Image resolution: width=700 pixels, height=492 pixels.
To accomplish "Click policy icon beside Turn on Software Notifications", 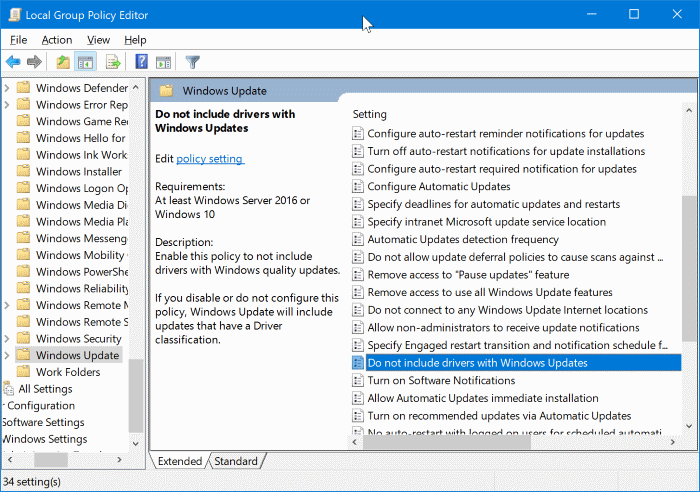I will pyautogui.click(x=358, y=380).
